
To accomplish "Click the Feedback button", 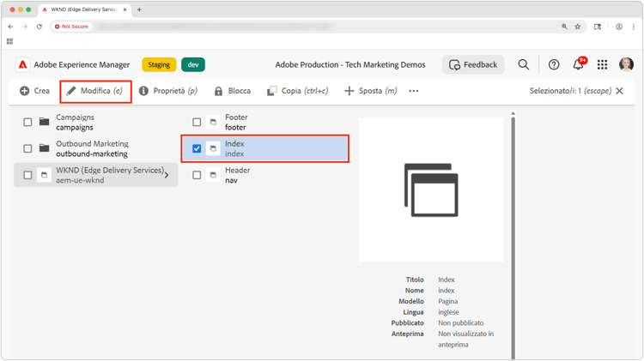I will pyautogui.click(x=473, y=65).
